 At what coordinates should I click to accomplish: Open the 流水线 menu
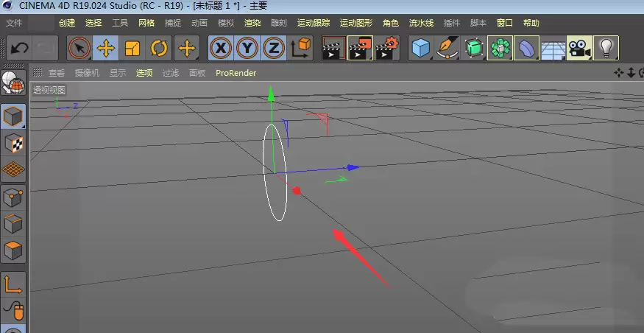(x=421, y=23)
